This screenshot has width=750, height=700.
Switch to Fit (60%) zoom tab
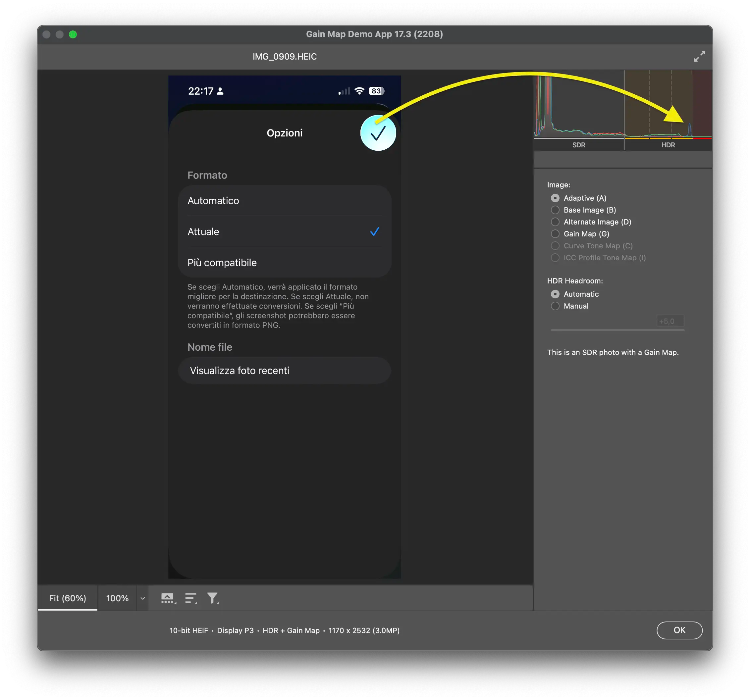[68, 598]
